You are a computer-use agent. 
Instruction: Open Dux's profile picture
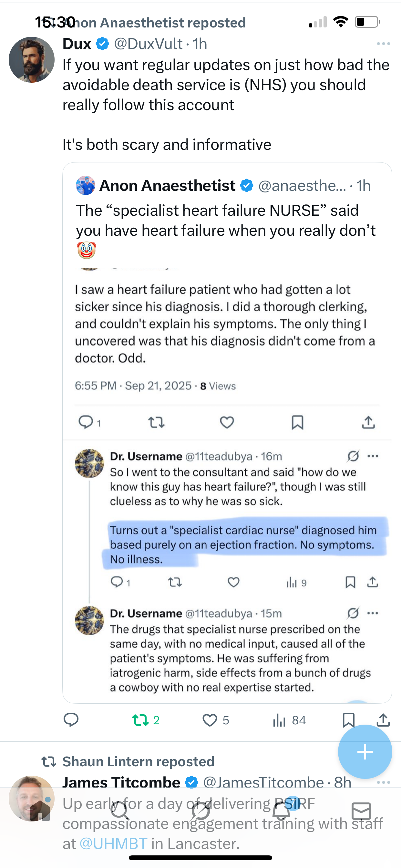click(32, 60)
